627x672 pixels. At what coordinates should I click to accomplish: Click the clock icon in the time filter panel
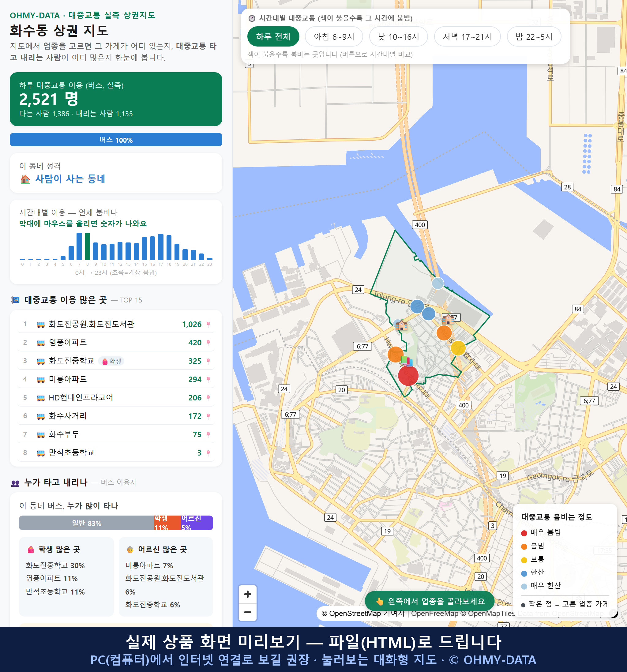[x=252, y=18]
